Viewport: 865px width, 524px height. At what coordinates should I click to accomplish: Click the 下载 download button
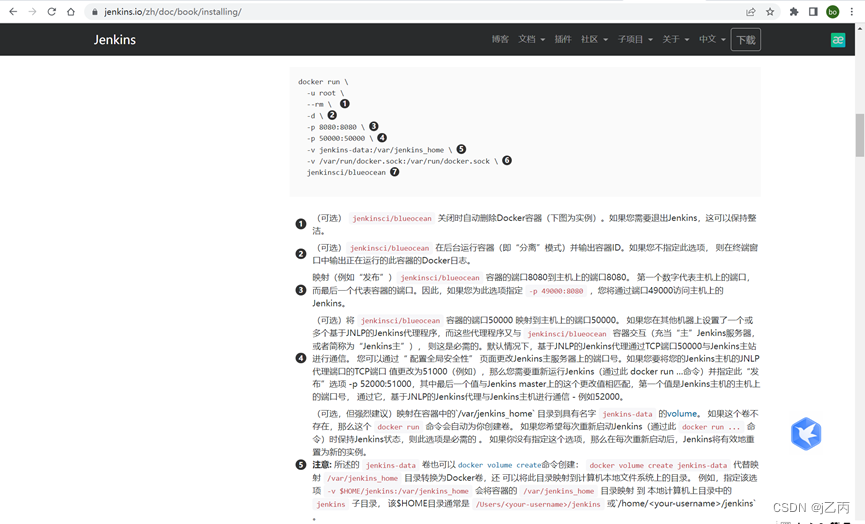(x=746, y=40)
